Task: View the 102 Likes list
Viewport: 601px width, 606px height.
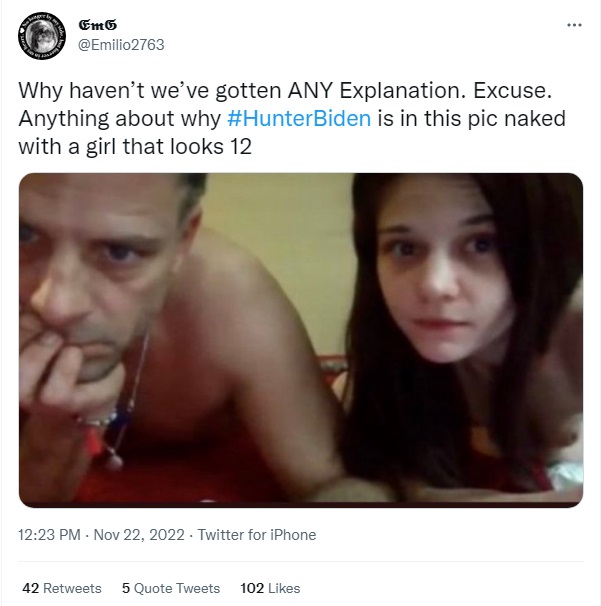Action: [x=270, y=588]
